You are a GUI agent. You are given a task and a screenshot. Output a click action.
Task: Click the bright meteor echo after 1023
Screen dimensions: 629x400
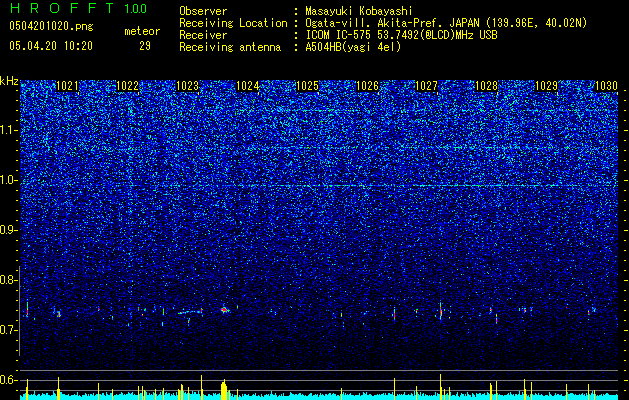click(224, 310)
